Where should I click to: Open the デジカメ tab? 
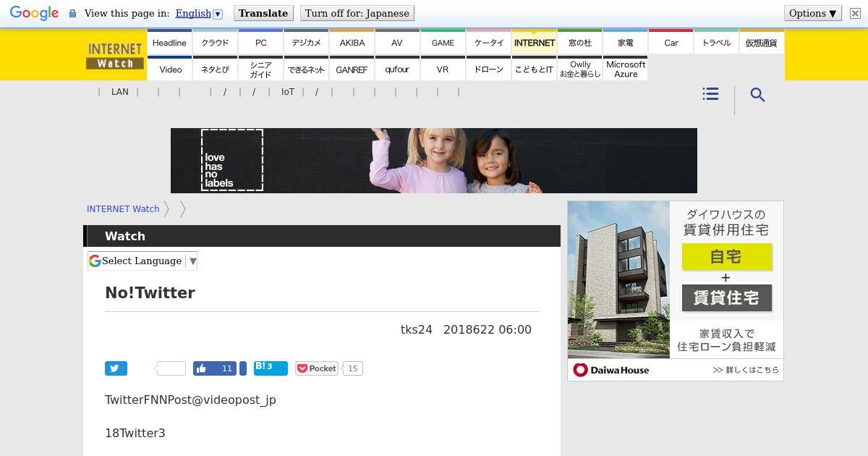(x=306, y=42)
